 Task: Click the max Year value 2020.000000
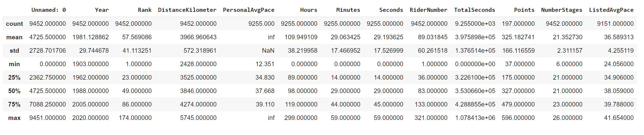[x=90, y=118]
